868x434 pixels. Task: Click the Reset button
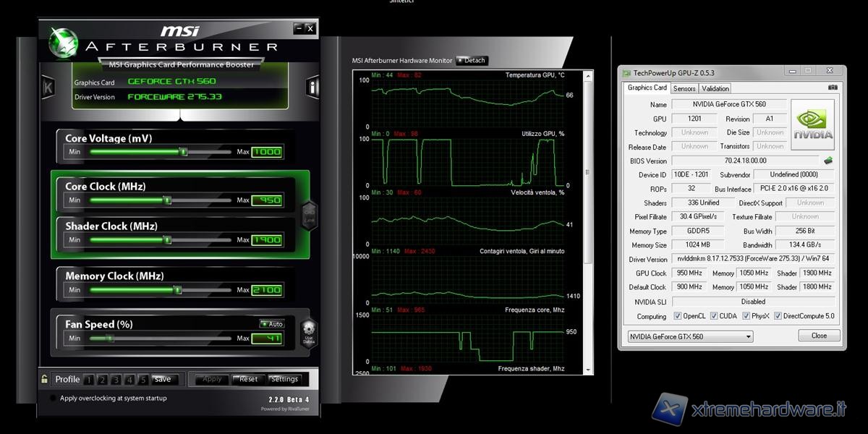pyautogui.click(x=248, y=379)
